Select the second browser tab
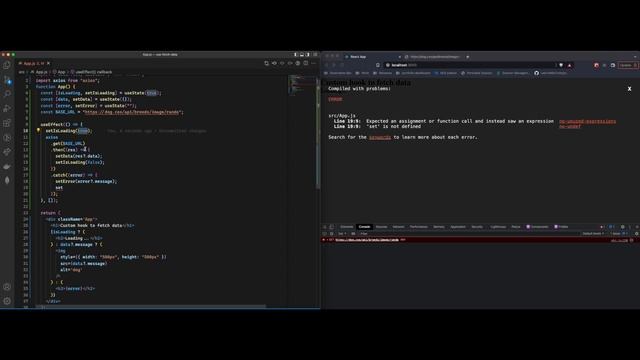 [435, 57]
